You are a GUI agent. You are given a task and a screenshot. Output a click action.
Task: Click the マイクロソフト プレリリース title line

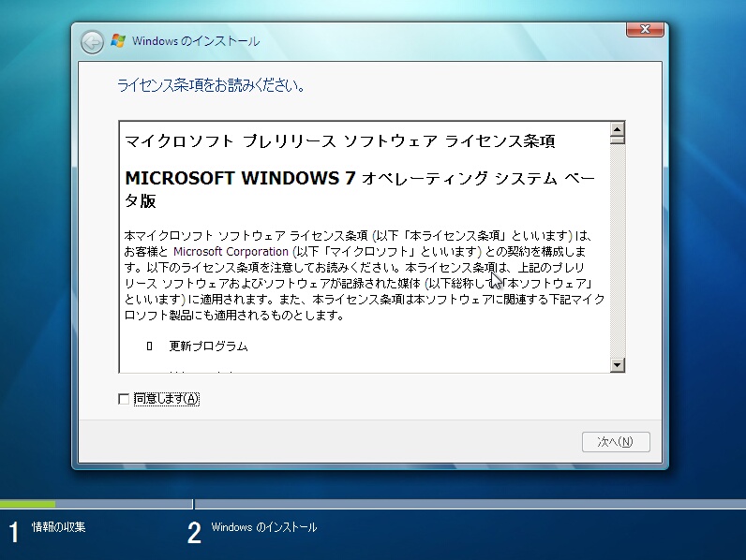pyautogui.click(x=339, y=141)
